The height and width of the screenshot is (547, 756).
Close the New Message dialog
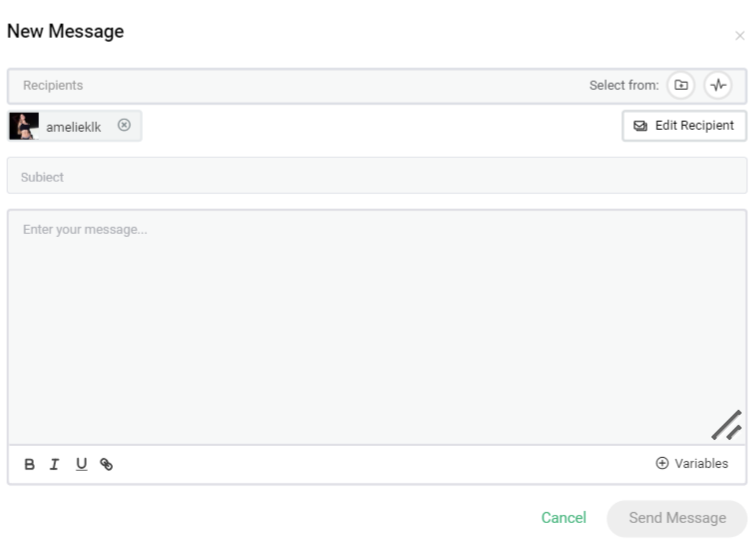739,36
